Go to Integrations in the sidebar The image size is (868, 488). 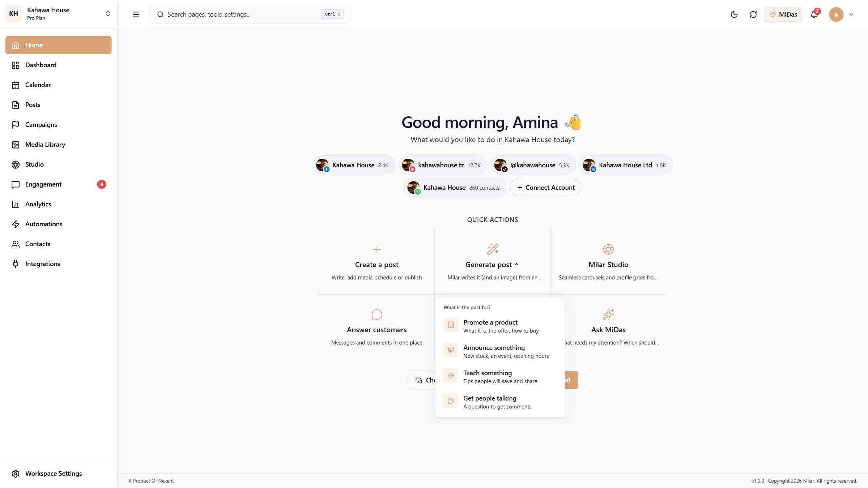[58, 264]
